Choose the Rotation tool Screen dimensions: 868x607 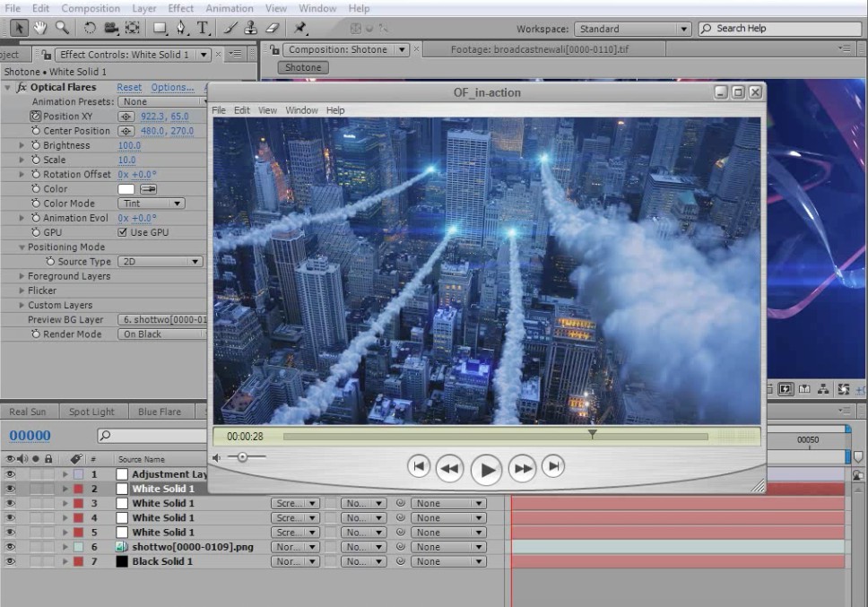click(90, 28)
